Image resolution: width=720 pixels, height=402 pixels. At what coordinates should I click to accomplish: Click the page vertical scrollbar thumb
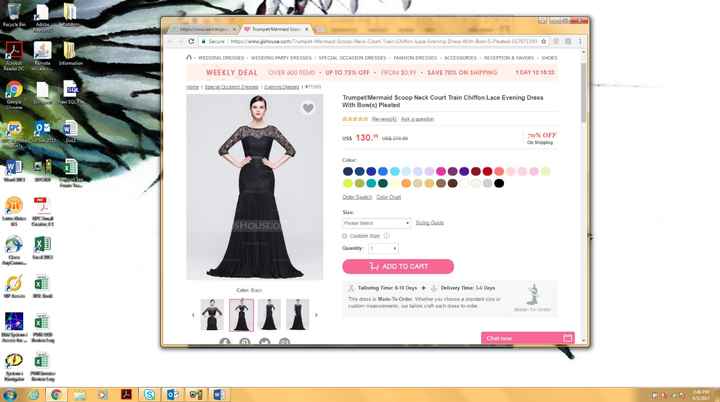584,92
